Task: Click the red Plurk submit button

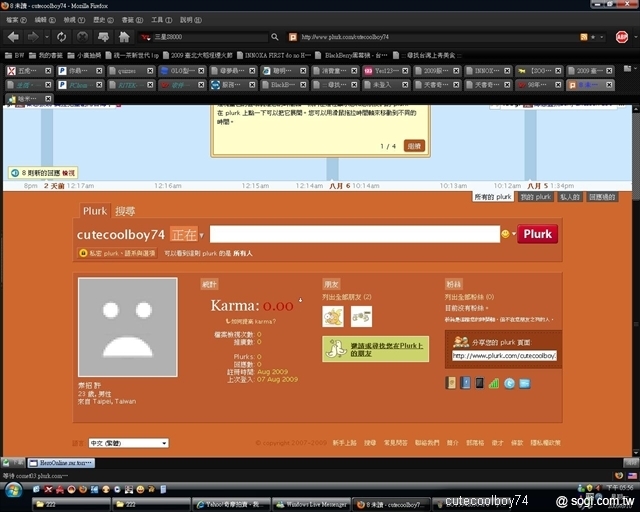Action: point(537,234)
